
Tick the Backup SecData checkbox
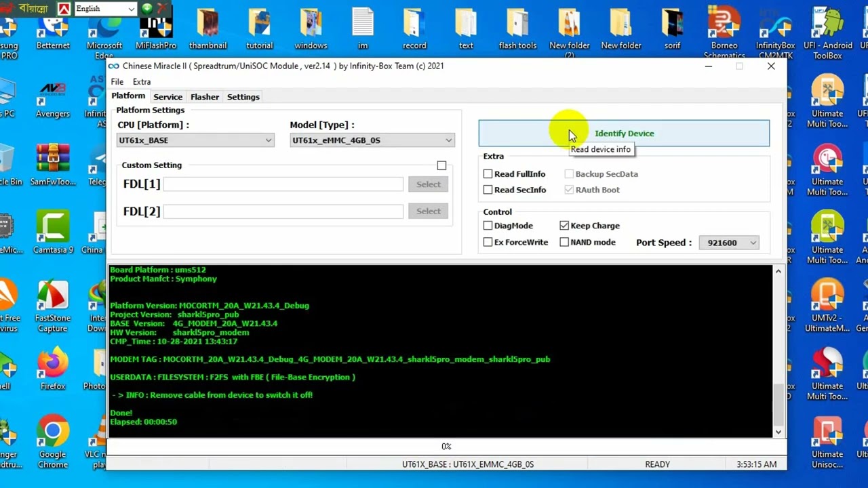[569, 174]
